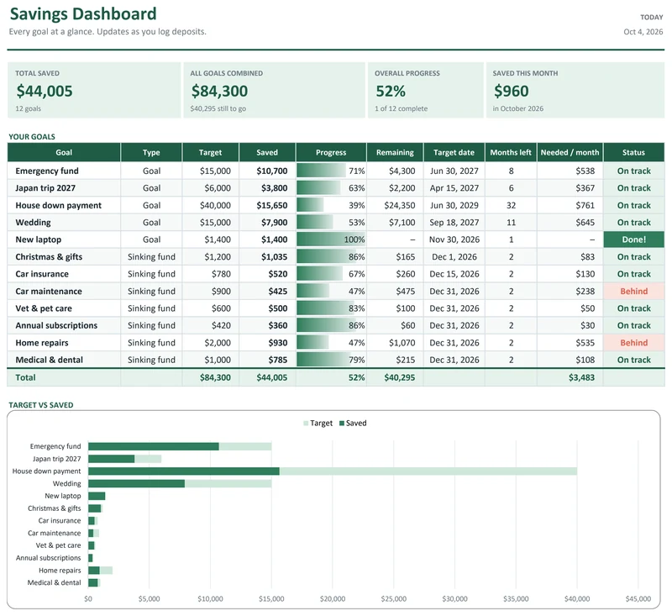Click the Sep 18, 2027 target date
The image size is (672, 616).
coord(454,223)
